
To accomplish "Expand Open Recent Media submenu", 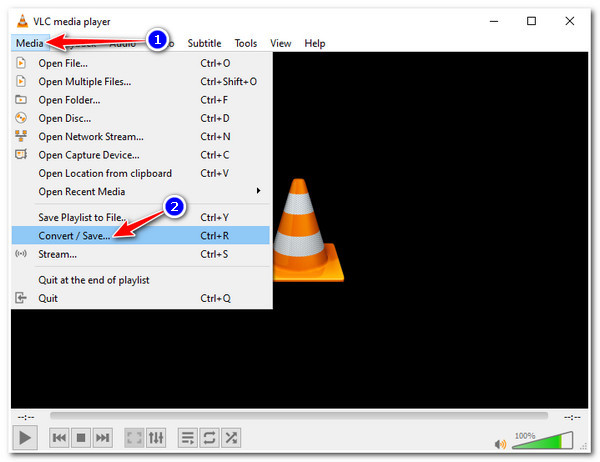I will tap(140, 191).
